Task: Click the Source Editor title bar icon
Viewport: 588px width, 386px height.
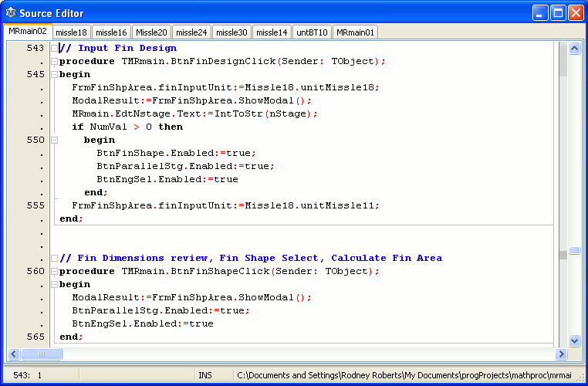Action: pos(11,12)
